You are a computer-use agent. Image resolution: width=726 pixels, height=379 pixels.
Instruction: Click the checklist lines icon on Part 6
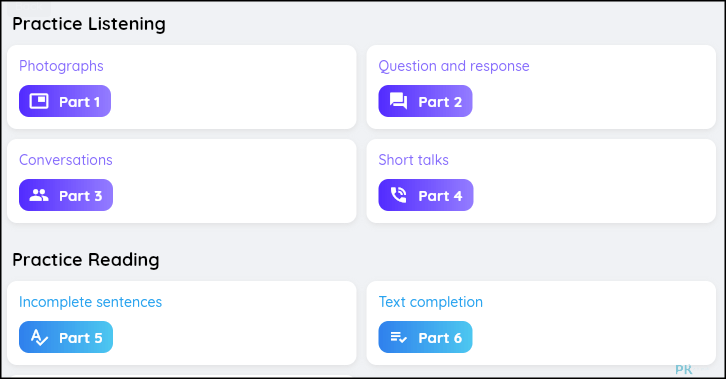(398, 337)
